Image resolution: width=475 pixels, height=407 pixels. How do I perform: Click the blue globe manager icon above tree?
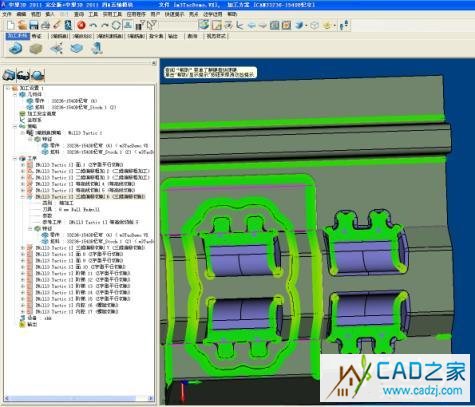point(38,75)
